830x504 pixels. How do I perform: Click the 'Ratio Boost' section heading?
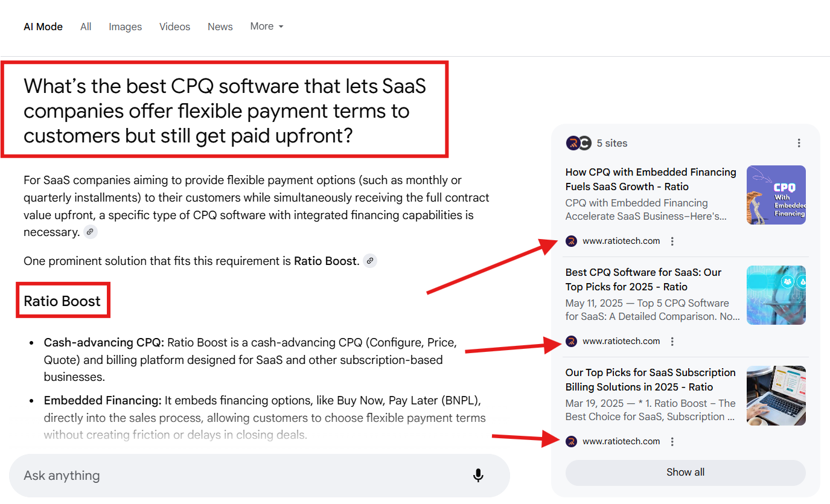[x=62, y=301]
